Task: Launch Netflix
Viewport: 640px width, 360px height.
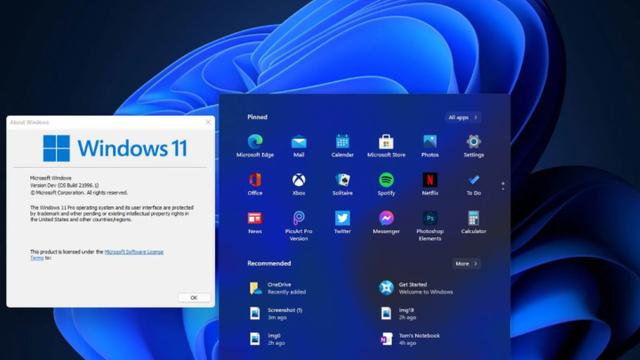Action: tap(430, 184)
